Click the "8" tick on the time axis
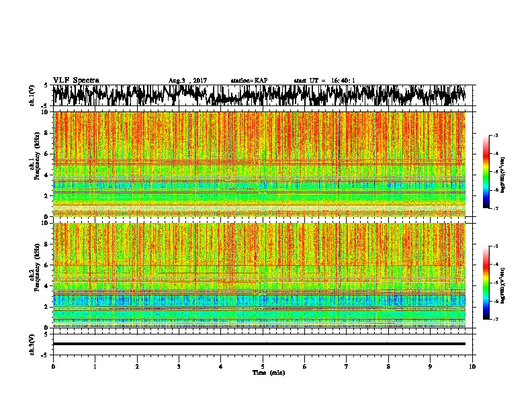Viewport: 532px width, 411px height. coord(388,367)
